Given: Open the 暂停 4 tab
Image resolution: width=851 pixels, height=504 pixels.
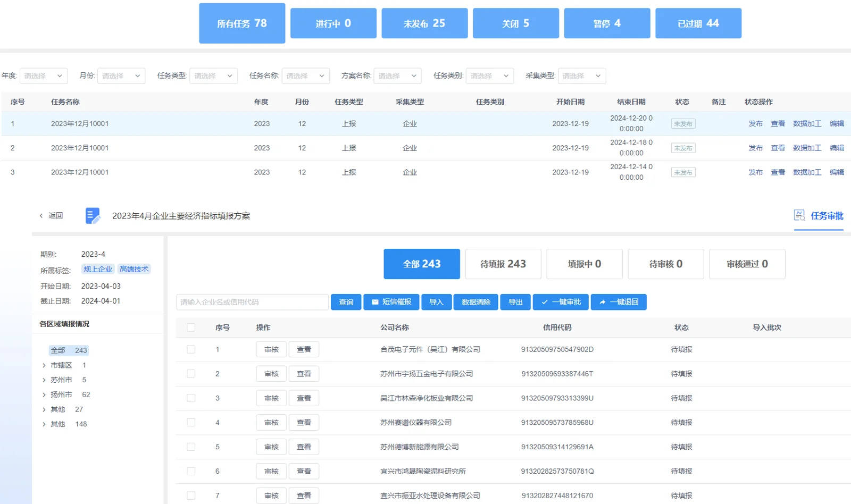Looking at the screenshot, I should click(607, 23).
